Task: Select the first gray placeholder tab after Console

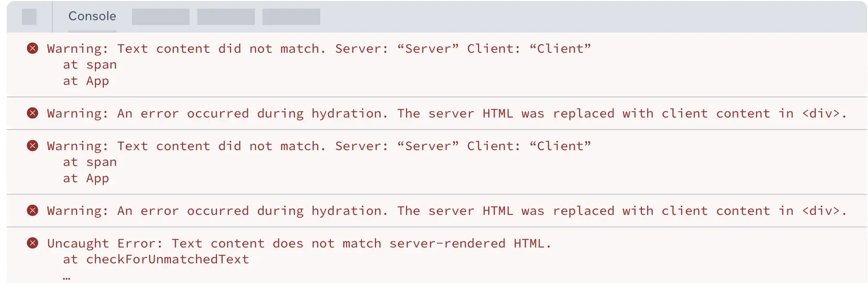Action: 161,17
